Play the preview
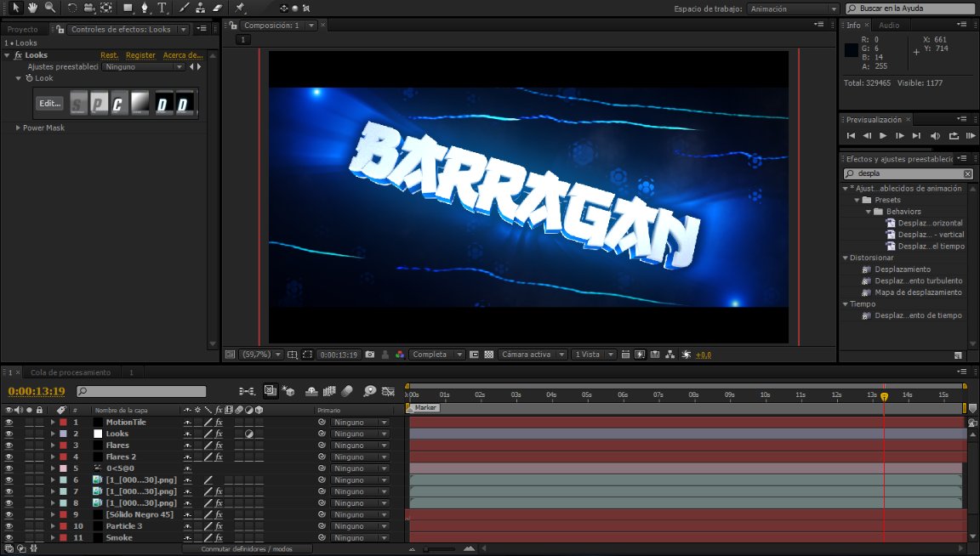980x556 pixels. 883,135
